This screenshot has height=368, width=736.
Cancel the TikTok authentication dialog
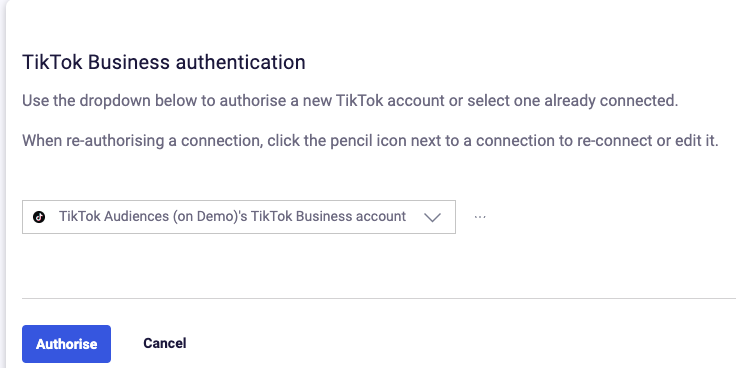[164, 343]
